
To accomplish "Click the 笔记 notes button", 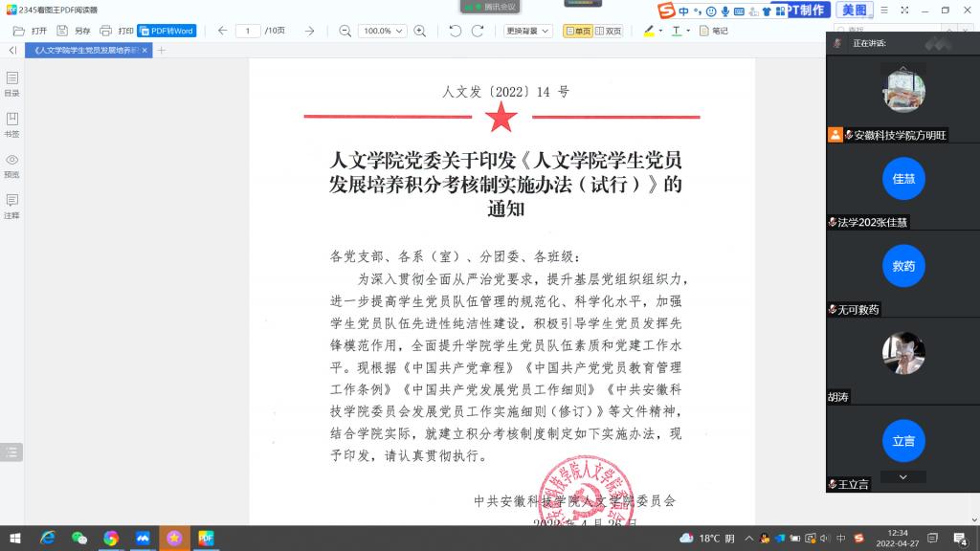I will [x=714, y=31].
